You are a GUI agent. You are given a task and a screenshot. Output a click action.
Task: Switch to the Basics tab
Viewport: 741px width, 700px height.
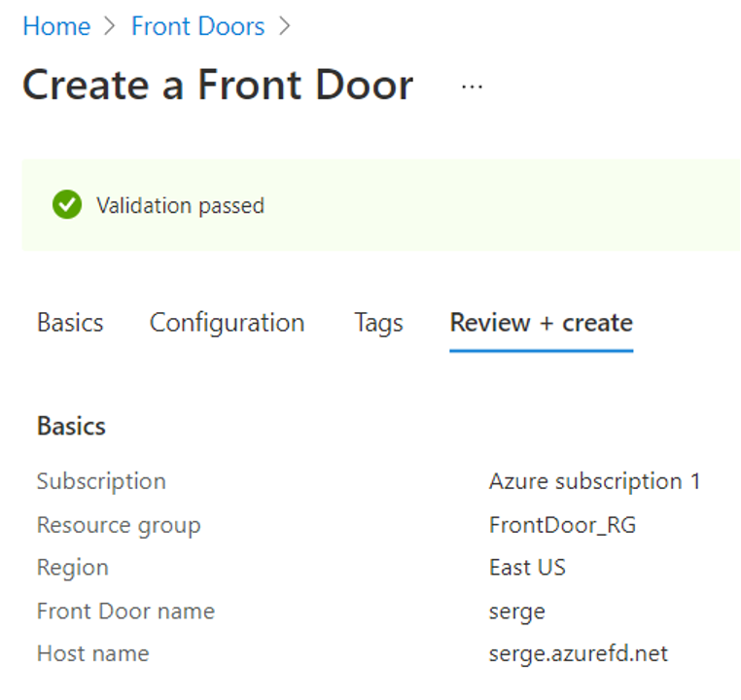70,323
